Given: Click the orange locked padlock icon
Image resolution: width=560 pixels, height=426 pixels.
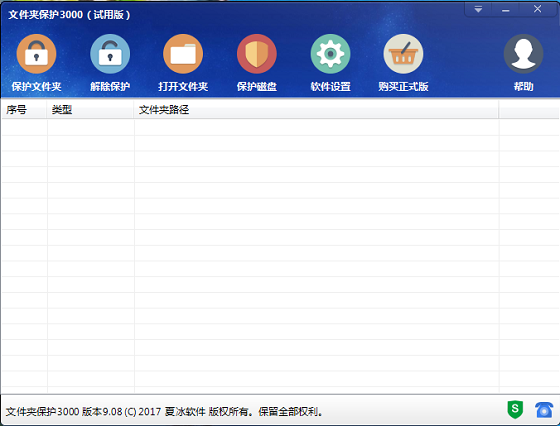Looking at the screenshot, I should coord(36,54).
